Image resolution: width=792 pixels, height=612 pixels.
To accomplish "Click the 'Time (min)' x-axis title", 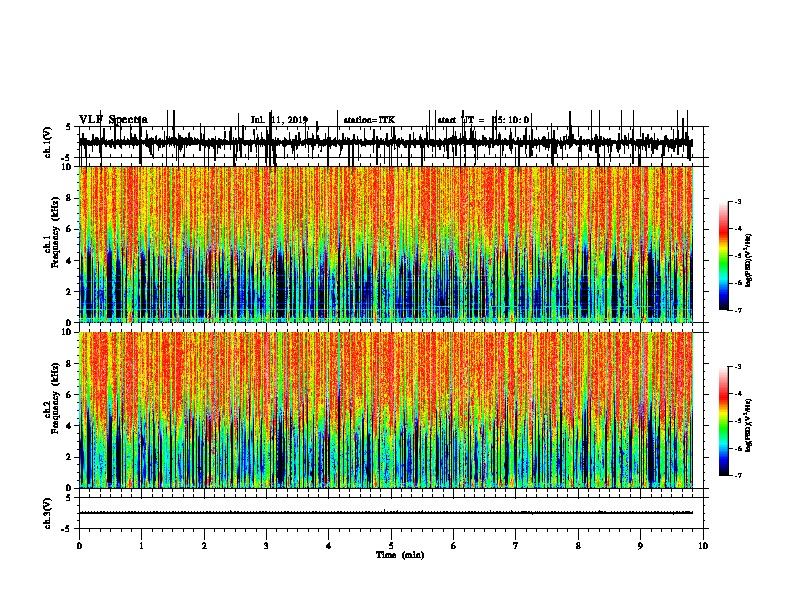I will (x=400, y=555).
